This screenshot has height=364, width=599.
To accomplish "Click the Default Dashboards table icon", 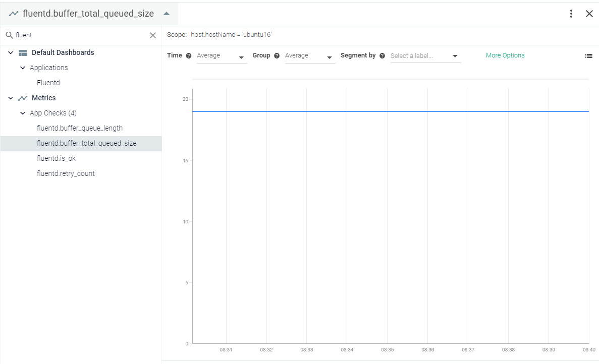I will [x=23, y=52].
